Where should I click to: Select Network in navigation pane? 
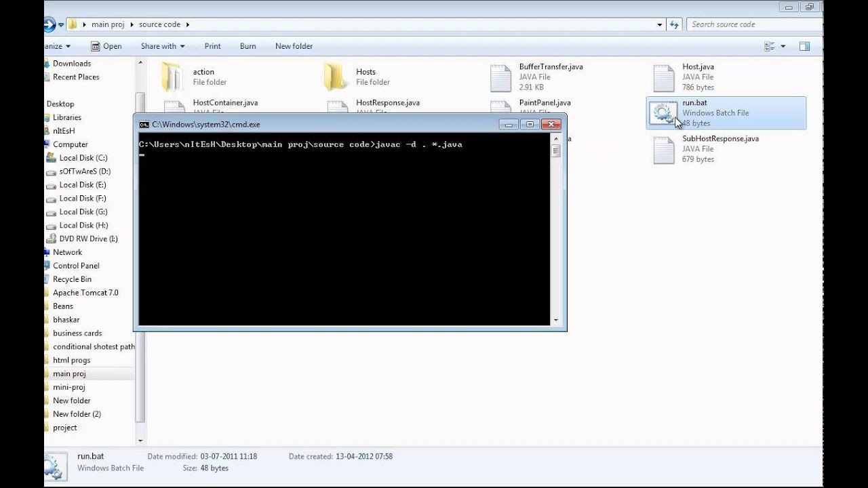[67, 252]
